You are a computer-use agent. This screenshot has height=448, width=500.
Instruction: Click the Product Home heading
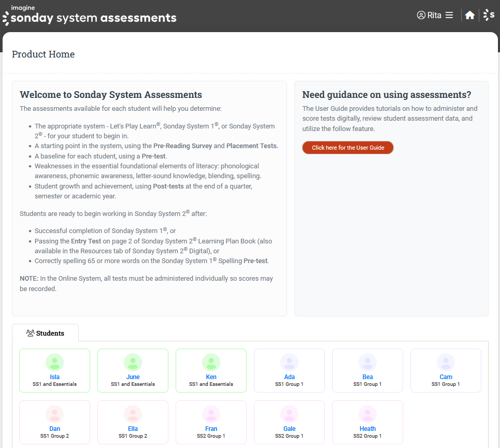[x=44, y=54]
